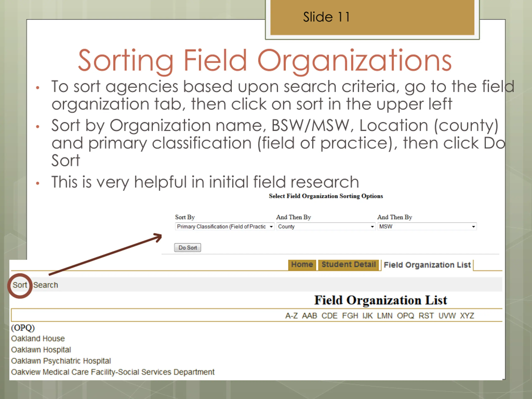Viewport: 532px width, 399px height.
Task: Open Oaklawn Psychiatric Hospital entry
Action: (61, 361)
